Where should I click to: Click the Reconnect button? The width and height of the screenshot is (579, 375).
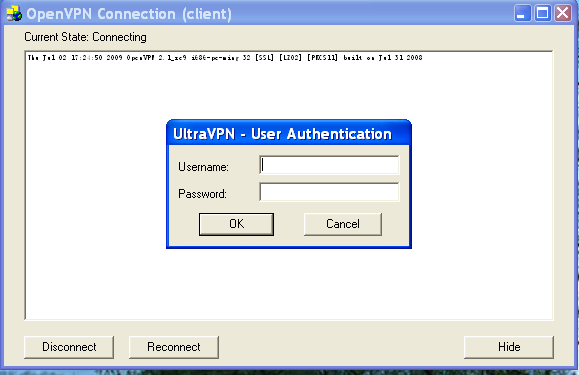click(x=174, y=347)
